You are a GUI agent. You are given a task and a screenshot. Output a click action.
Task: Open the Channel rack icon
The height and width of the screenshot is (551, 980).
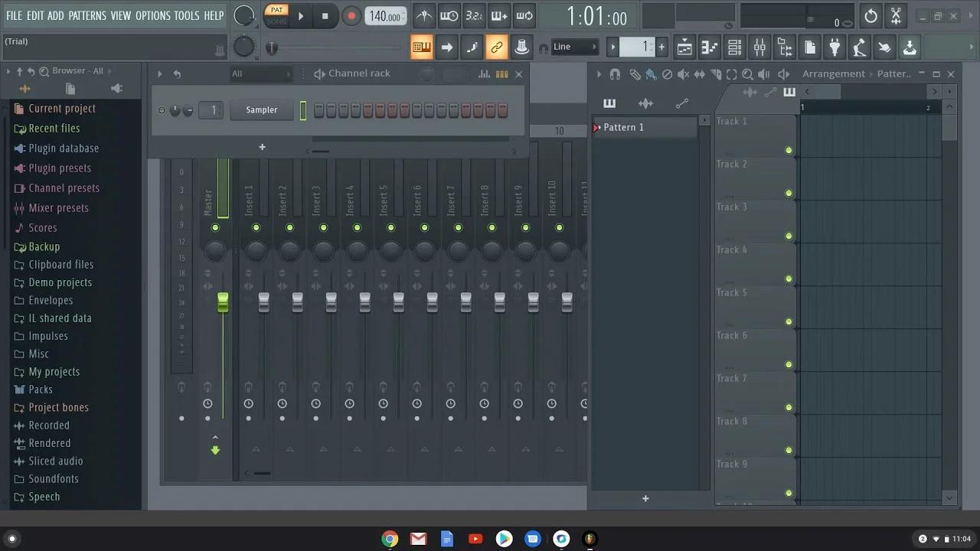(x=734, y=47)
